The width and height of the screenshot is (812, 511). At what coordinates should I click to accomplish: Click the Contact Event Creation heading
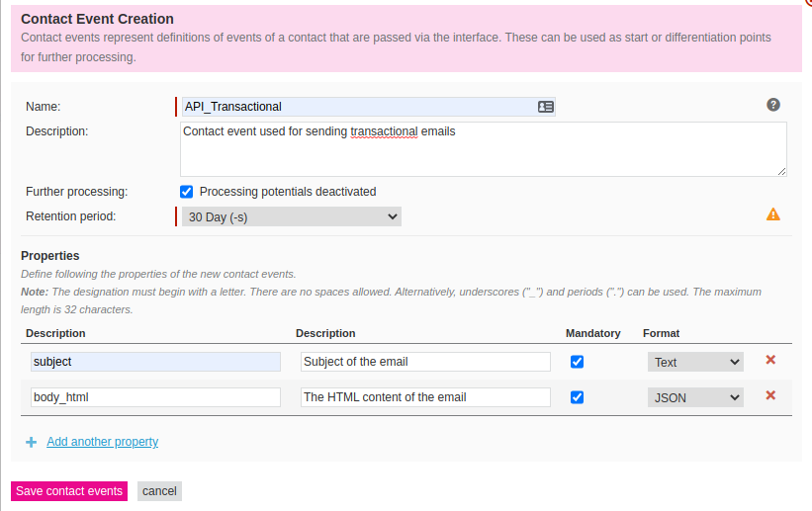97,19
